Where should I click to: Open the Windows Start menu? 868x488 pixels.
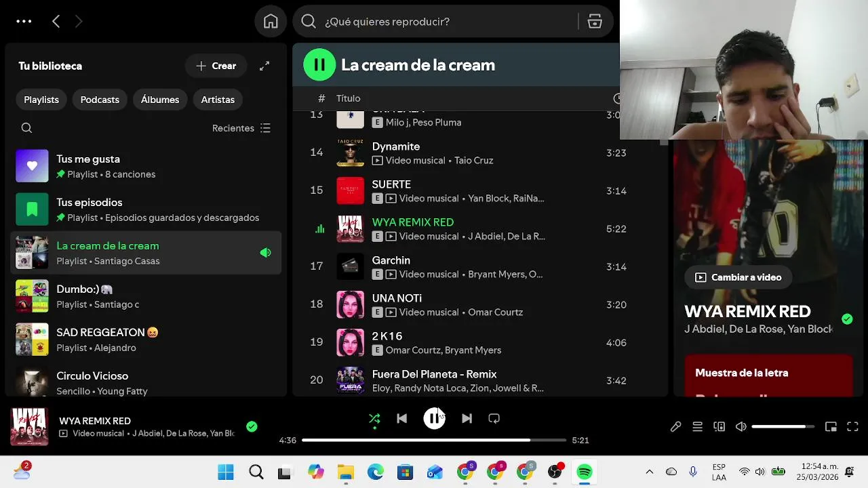point(226,472)
